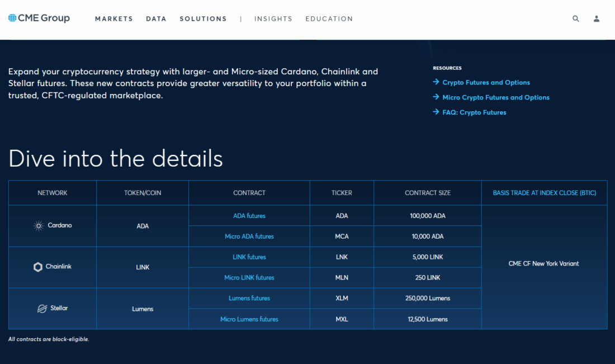
Task: Click the TICKER column header
Action: pyautogui.click(x=342, y=193)
